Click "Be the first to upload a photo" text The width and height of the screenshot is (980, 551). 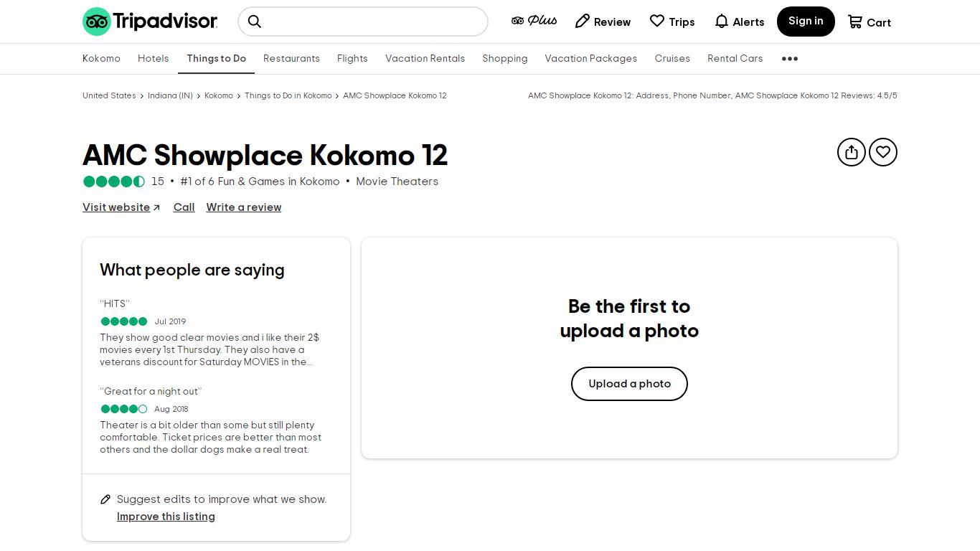pos(629,319)
